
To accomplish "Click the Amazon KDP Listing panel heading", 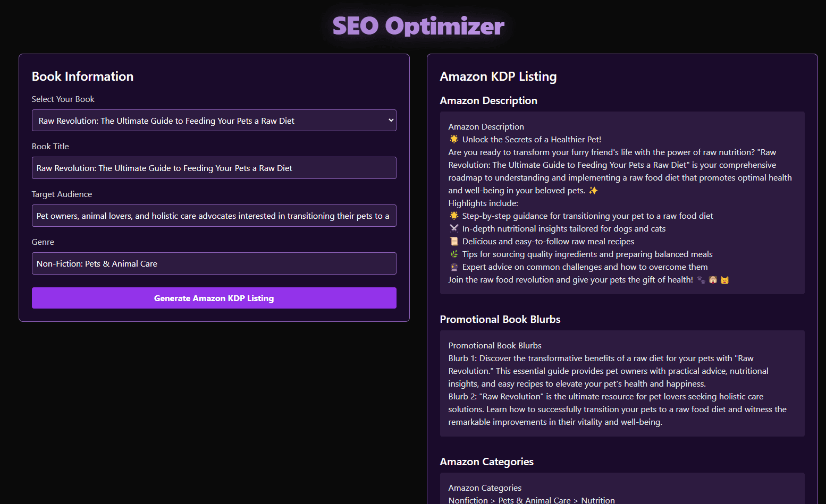I will (498, 76).
